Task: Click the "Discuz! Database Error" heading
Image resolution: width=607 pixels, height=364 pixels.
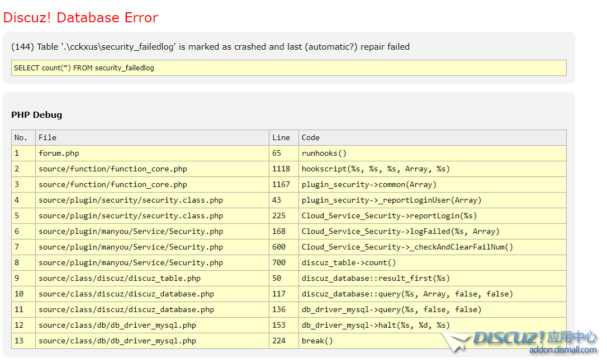Action: point(80,17)
